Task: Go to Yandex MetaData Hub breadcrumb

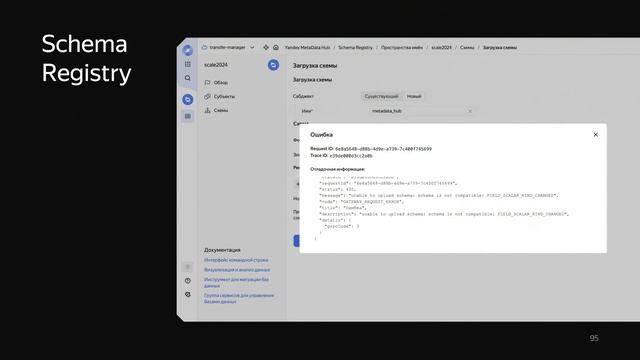Action: pos(307,47)
